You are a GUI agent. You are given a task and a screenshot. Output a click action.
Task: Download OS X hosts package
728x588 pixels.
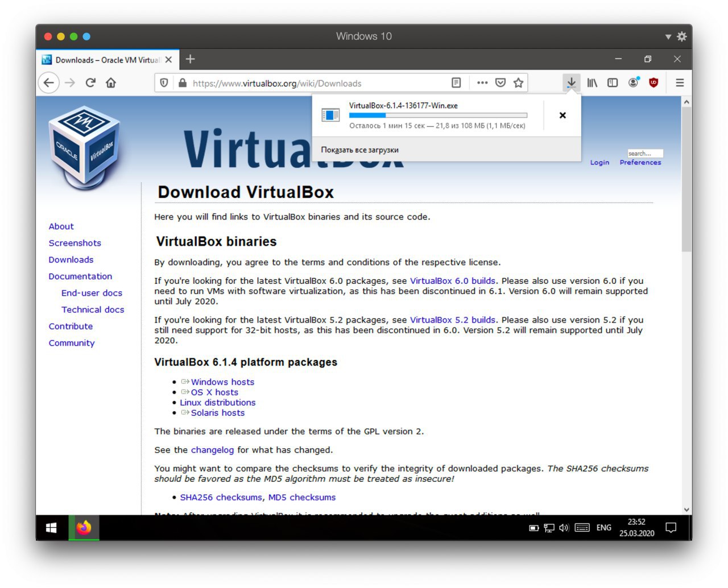click(x=214, y=392)
